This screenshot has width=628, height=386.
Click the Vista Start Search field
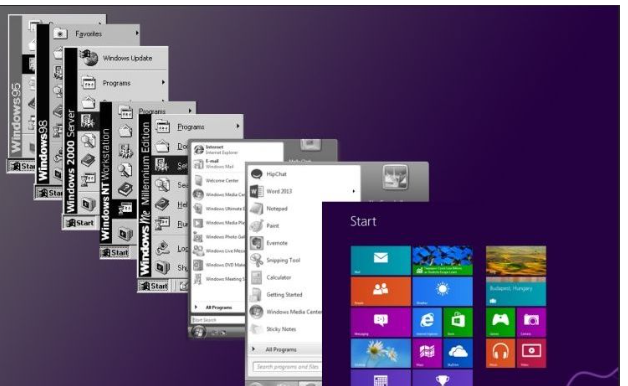click(218, 320)
